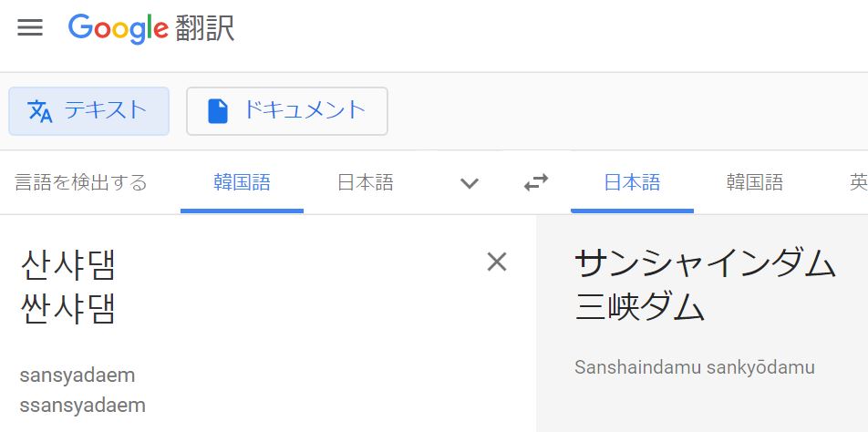Click the 三峡ダム translation result
The image size is (868, 432).
(x=640, y=308)
